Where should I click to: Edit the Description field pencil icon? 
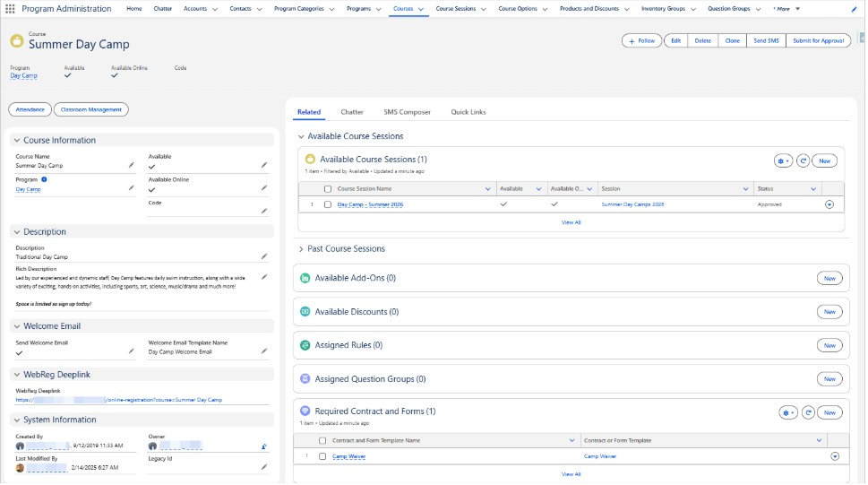click(264, 256)
